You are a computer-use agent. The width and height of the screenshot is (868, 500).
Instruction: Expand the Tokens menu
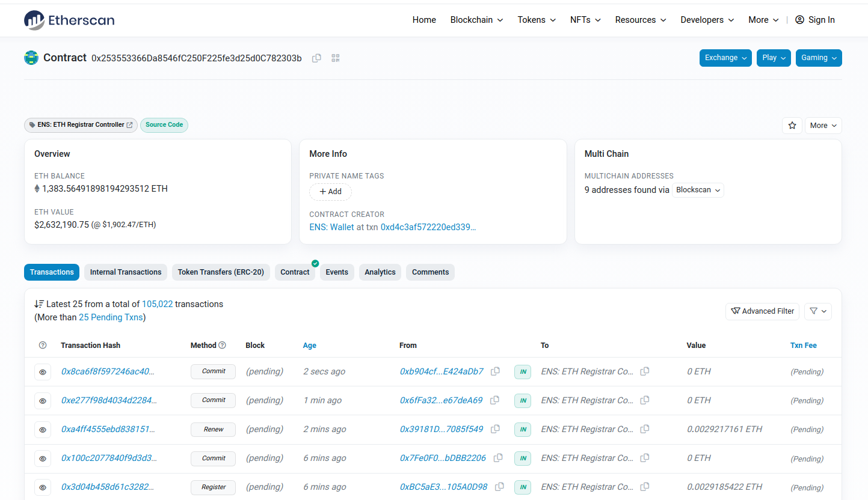click(x=537, y=20)
